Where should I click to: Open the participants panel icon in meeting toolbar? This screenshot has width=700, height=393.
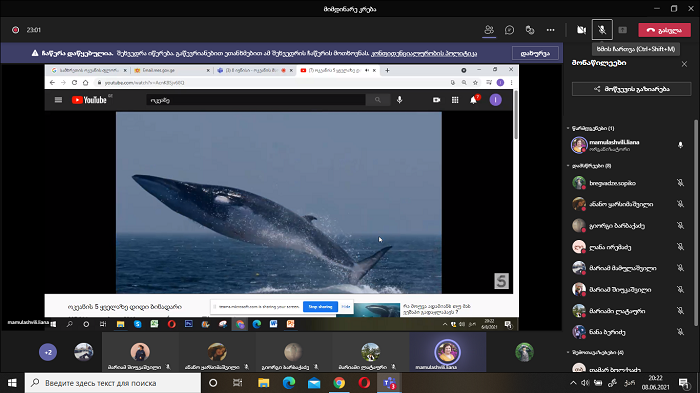[489, 30]
